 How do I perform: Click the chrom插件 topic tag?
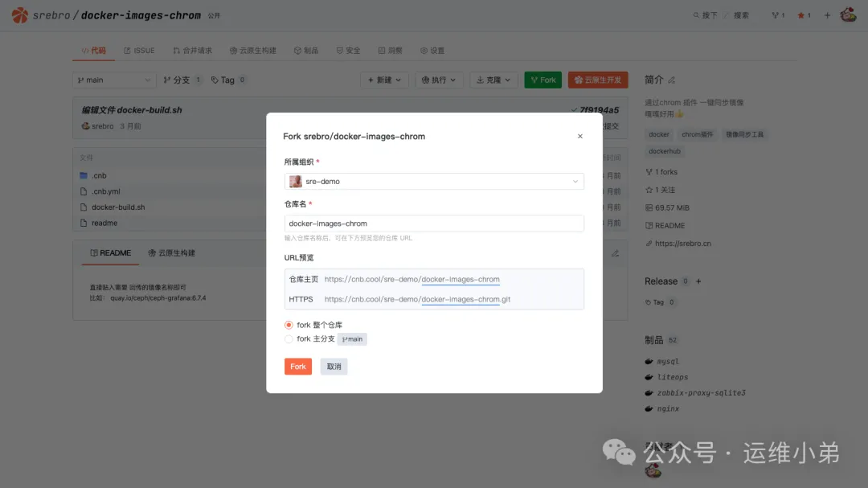click(697, 134)
